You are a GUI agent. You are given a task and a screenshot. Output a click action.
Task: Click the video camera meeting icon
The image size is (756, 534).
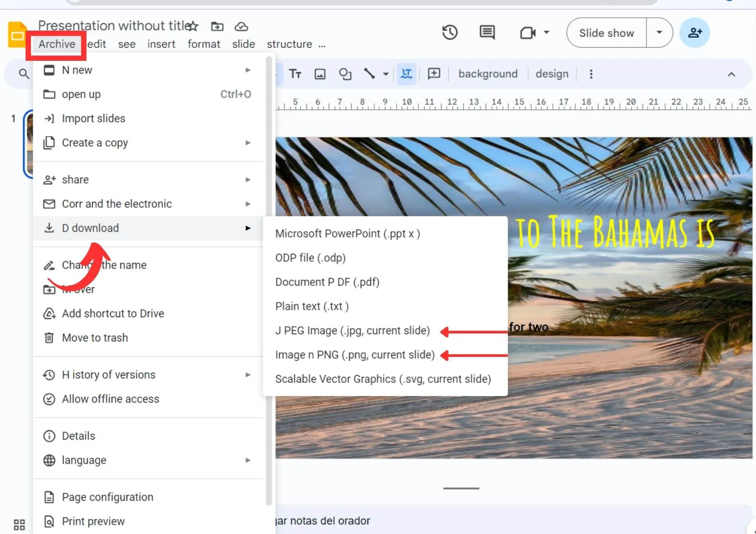(x=528, y=33)
